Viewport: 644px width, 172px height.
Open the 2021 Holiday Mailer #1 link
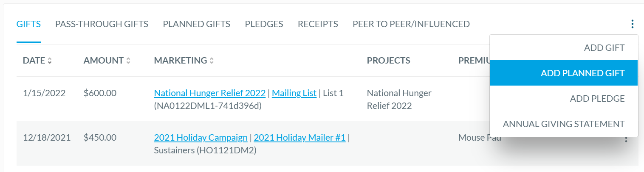coord(299,138)
